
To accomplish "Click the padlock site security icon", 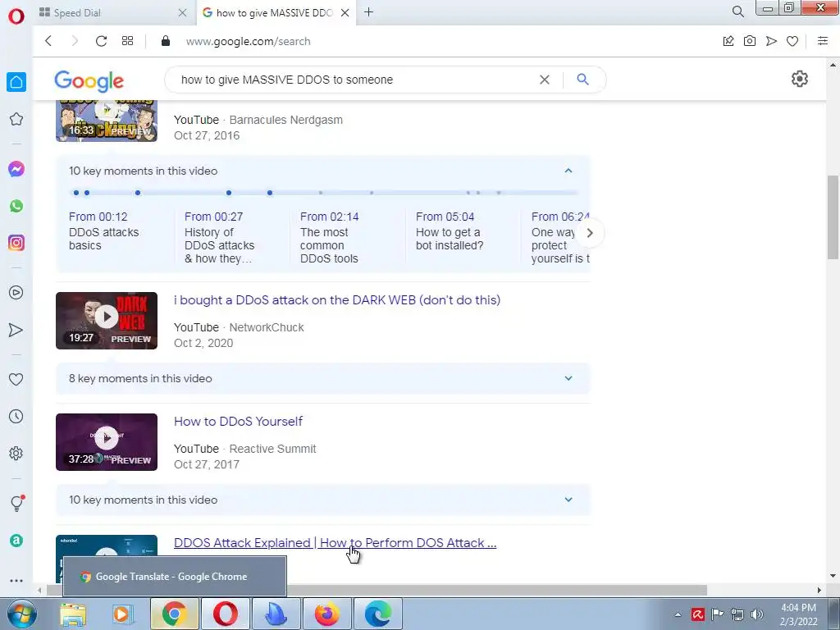I will 166,41.
